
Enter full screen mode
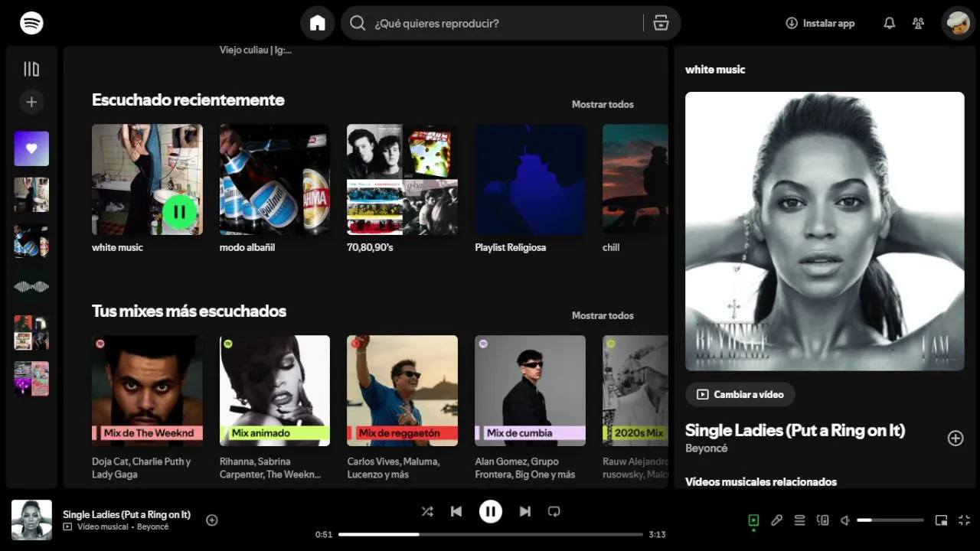[x=964, y=520]
